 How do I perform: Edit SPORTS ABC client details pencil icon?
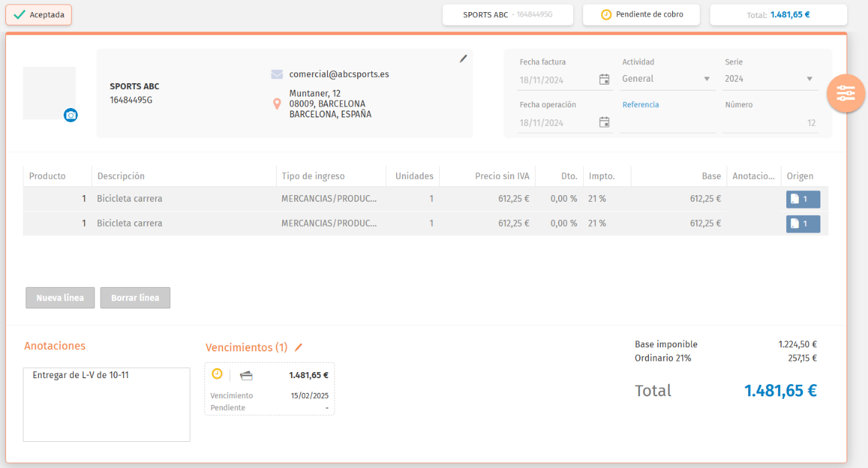point(463,59)
